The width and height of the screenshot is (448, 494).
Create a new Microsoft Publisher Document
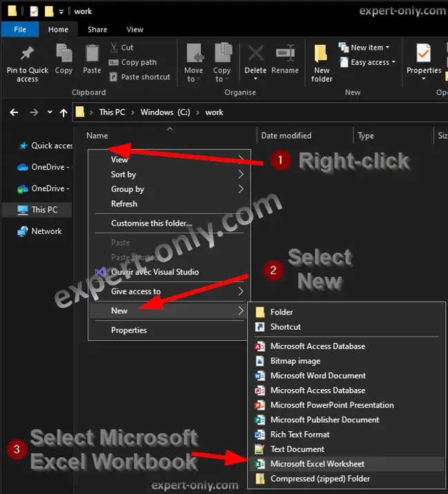[347, 419]
